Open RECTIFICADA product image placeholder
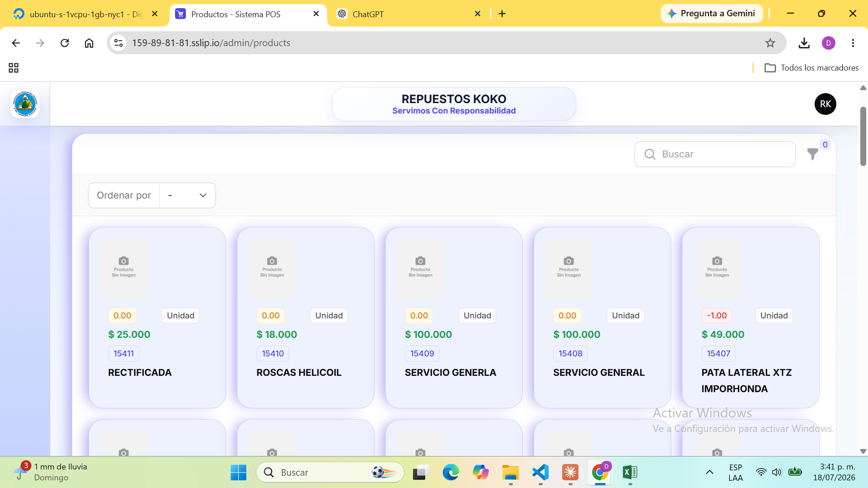 (x=123, y=269)
